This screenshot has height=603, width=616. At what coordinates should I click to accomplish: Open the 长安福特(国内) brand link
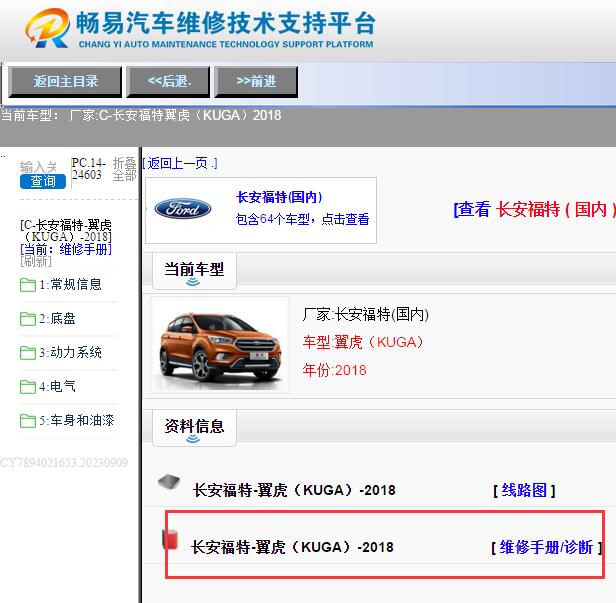(x=279, y=197)
